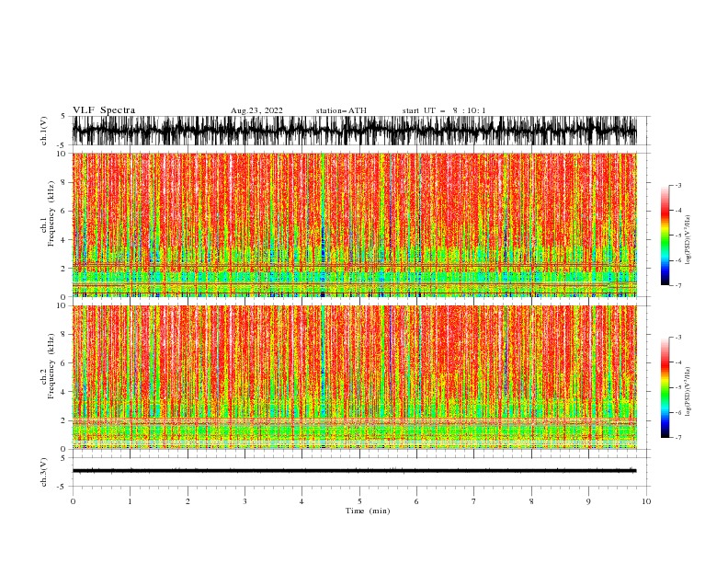Click the "station=ATH" label
728x563 pixels.
point(341,110)
